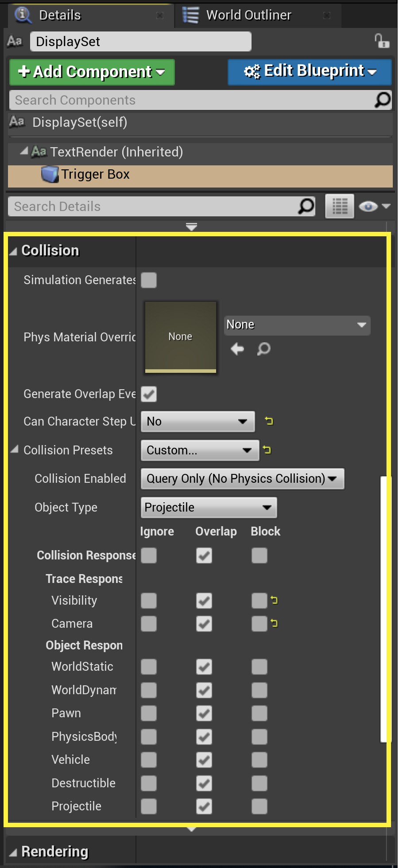Viewport: 399px width, 868px height.
Task: Click the Phys Material None thumbnail
Action: pos(180,337)
